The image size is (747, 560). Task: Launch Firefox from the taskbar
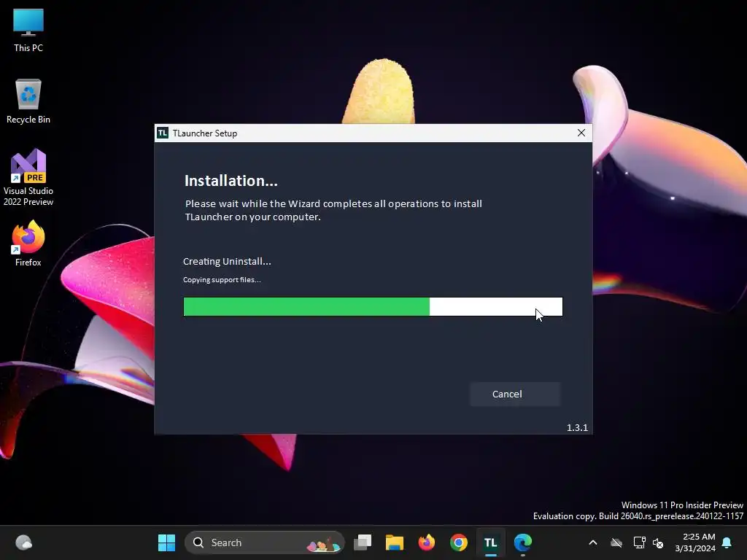(426, 542)
